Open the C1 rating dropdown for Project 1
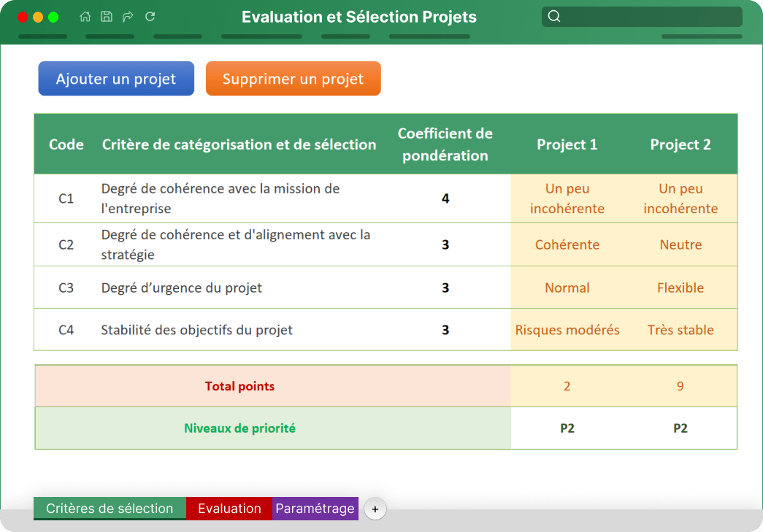Screen dimensions: 763x532 (567, 198)
